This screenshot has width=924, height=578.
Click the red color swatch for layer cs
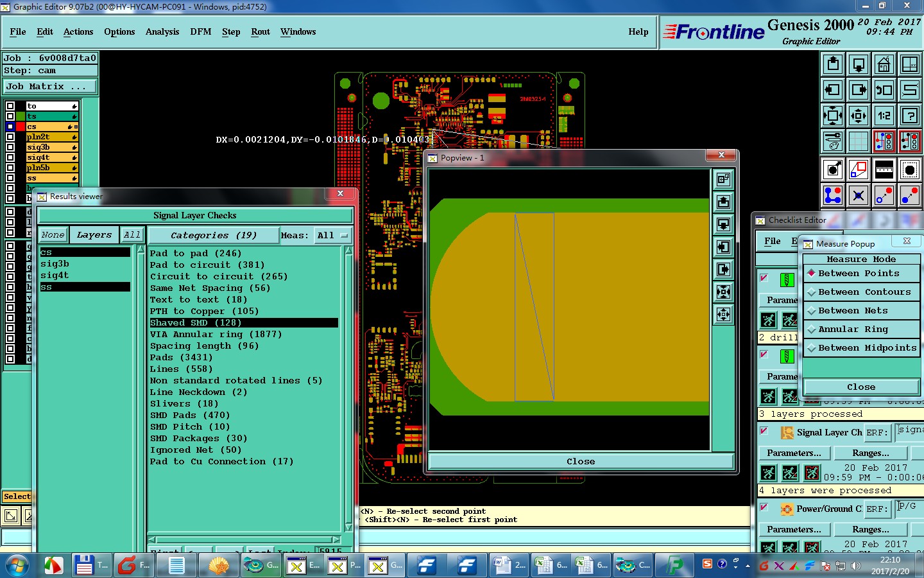[21, 127]
